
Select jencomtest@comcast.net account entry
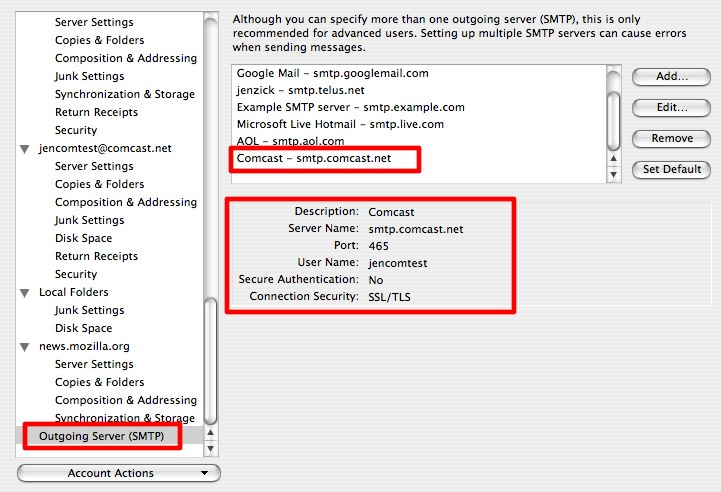(105, 148)
